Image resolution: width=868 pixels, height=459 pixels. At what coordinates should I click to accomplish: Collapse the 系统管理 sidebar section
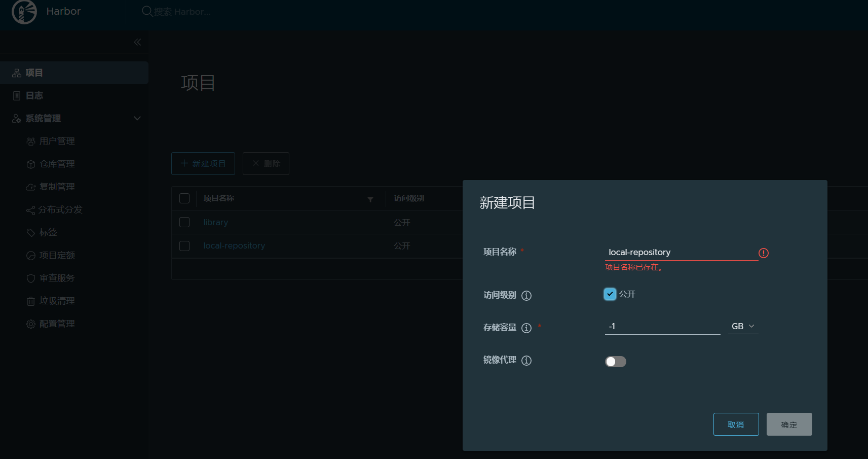coord(137,118)
